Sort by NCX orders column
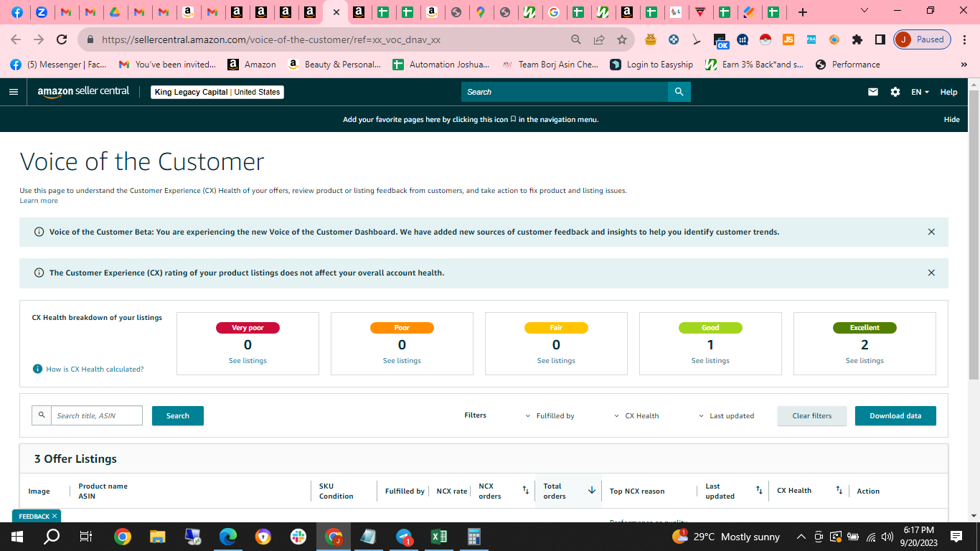This screenshot has height=551, width=980. point(525,491)
